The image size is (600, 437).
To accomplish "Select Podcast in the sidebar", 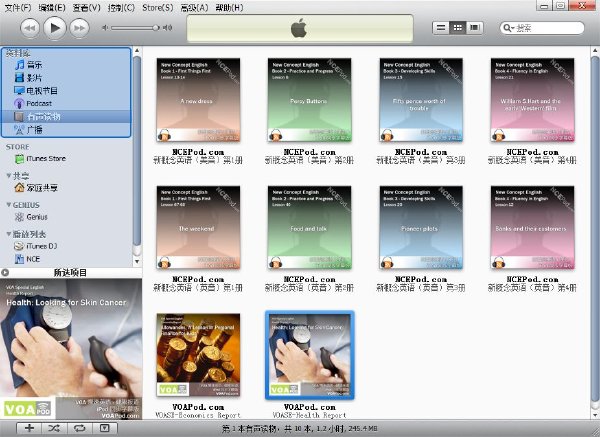I will tap(66, 103).
